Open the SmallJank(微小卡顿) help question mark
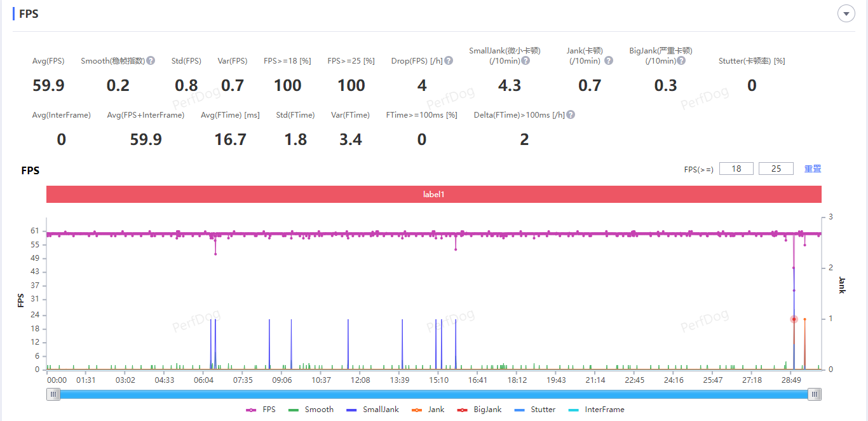Viewport: 868px width, 421px height. [526, 60]
